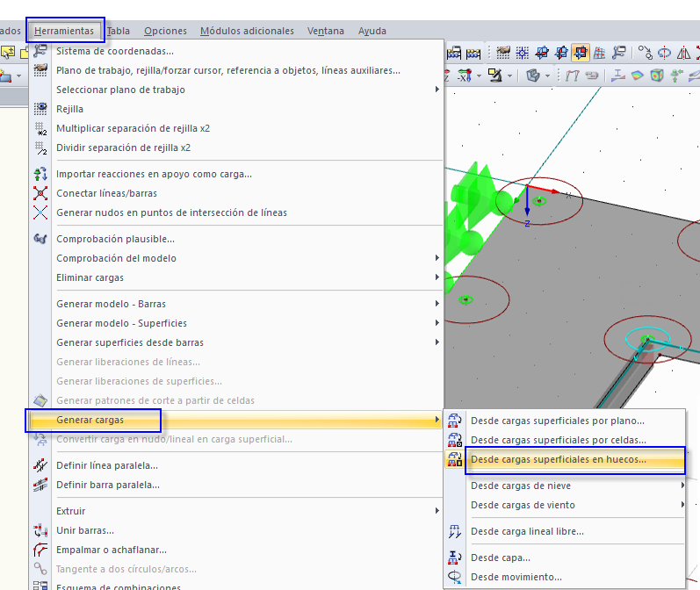Click the XZ work plane toolbar icon
The image size is (700, 590).
(542, 53)
